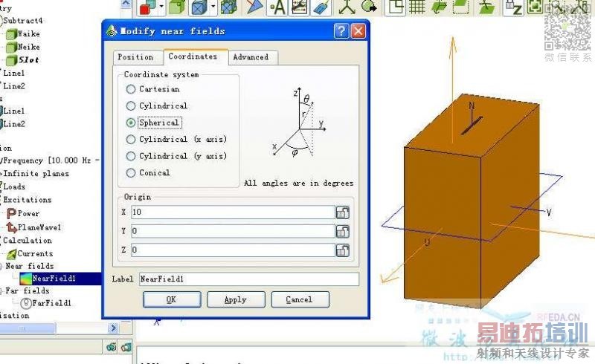Click the variable lock icon beside X origin
This screenshot has width=595, height=364.
[x=342, y=212]
